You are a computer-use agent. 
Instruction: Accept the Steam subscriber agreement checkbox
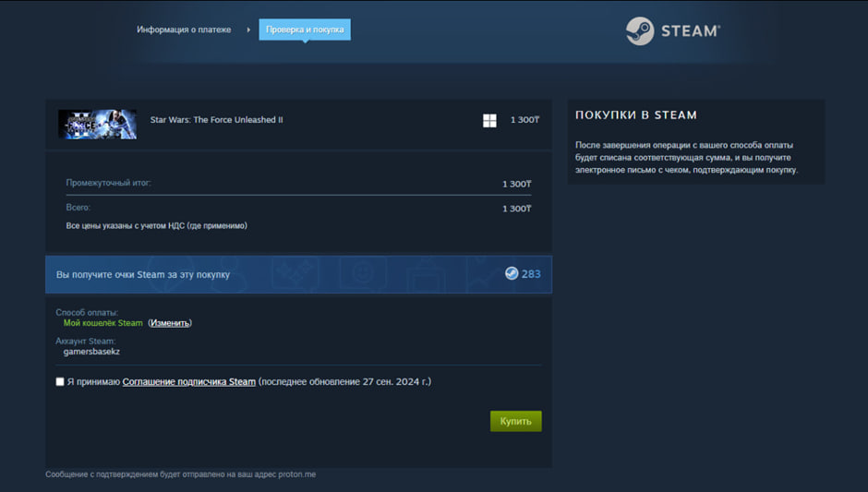[x=60, y=382]
